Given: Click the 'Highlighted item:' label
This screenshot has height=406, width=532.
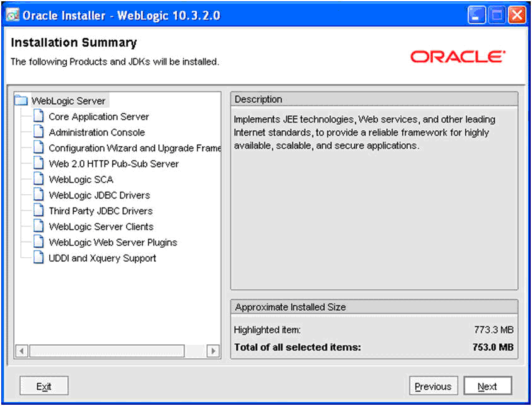Looking at the screenshot, I should click(x=267, y=330).
